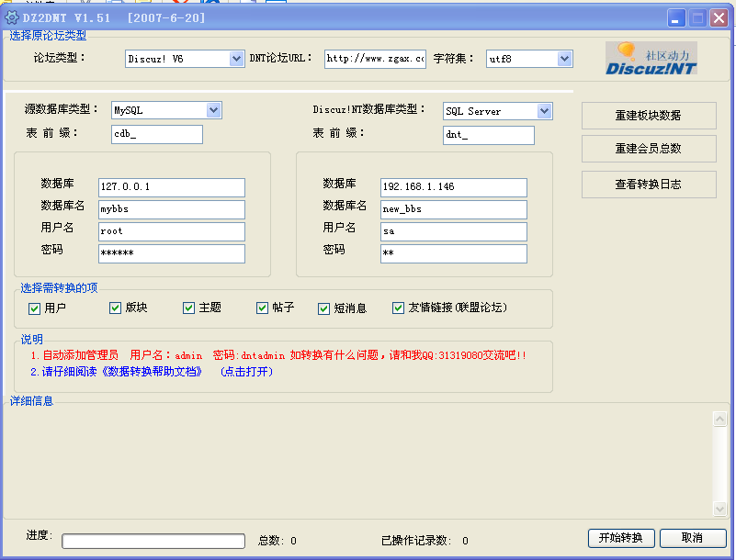Image resolution: width=736 pixels, height=560 pixels.
Task: Toggle the 用户 checkbox
Action: click(34, 308)
